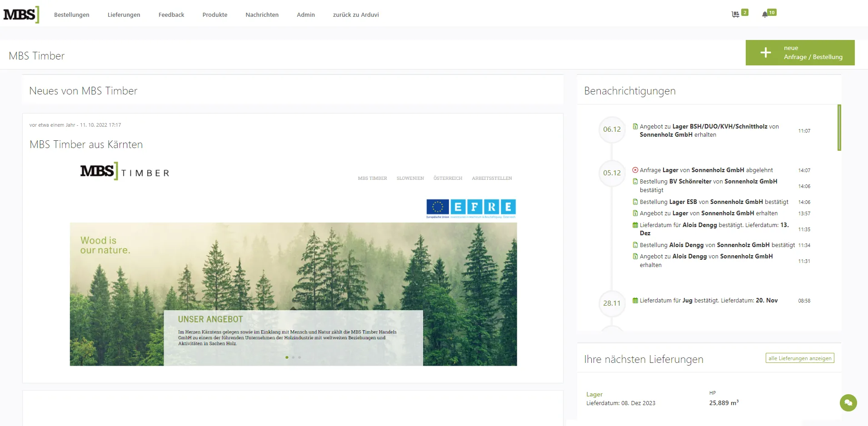Open Angebot zu Lager BSH/DUO/KVH/Schnittholz notification

709,131
